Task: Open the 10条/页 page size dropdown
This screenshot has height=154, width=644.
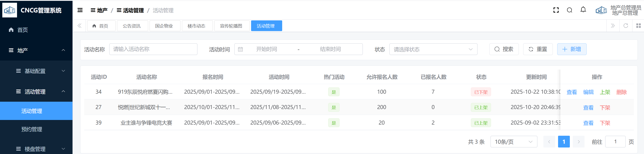Action: 514,142
